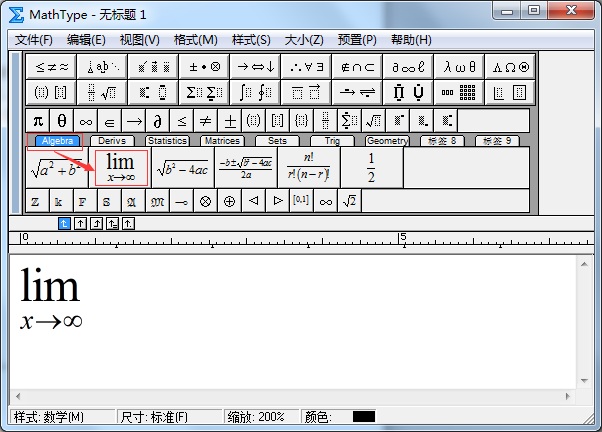Select the left-aligned tab stop
Viewport: 602px width, 432px height.
pos(64,223)
